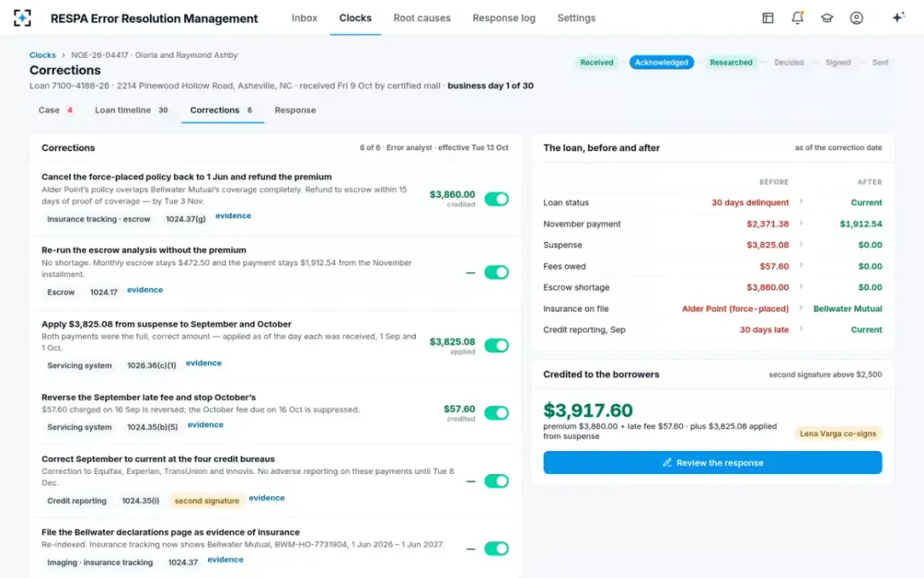
Task: Select the Acknowledged status step
Action: pos(661,62)
